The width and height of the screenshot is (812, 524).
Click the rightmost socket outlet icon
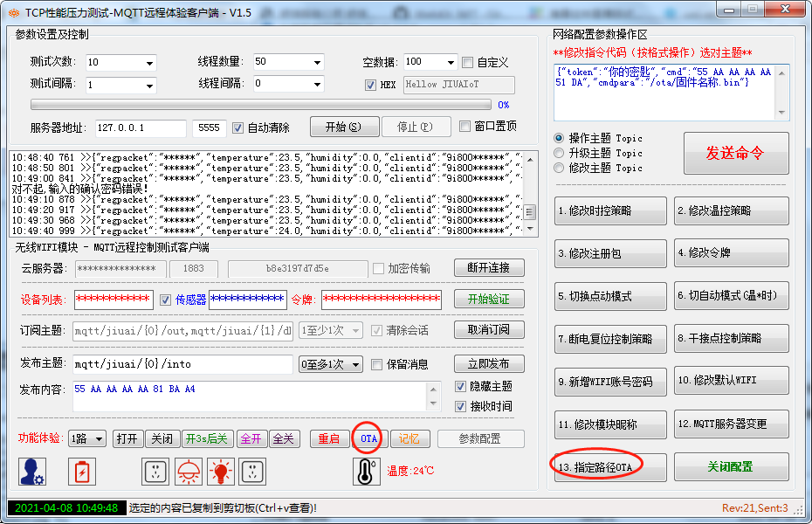(x=254, y=472)
